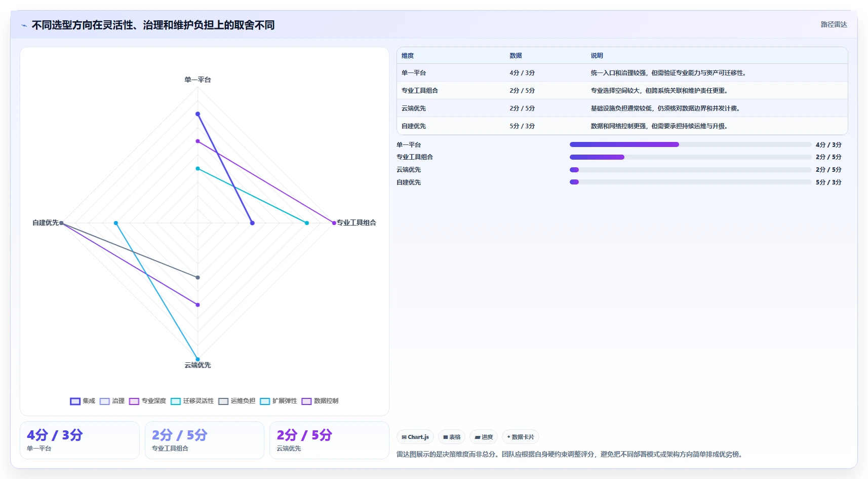Click the 路径雷达 label at top right
This screenshot has height=479, width=868.
834,24
